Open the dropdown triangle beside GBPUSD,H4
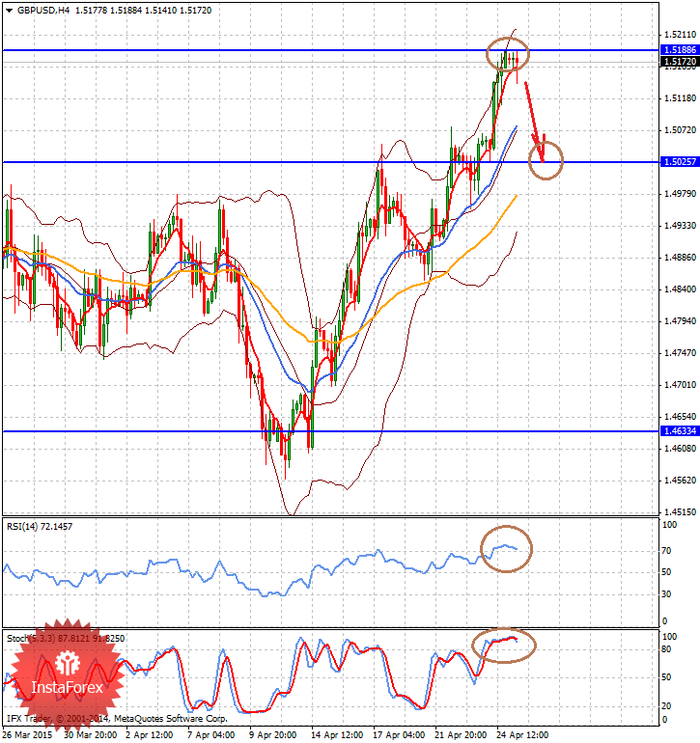The image size is (700, 743). [x=10, y=11]
